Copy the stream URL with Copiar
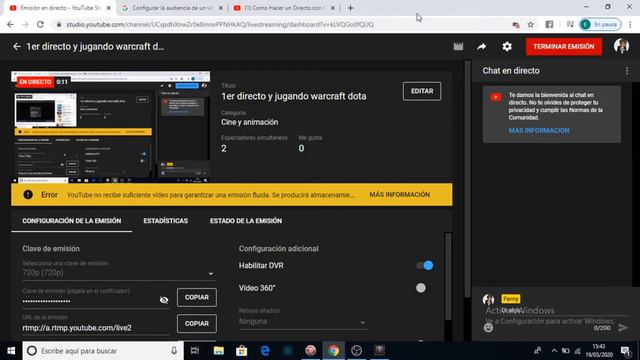The width and height of the screenshot is (640, 360). [197, 324]
